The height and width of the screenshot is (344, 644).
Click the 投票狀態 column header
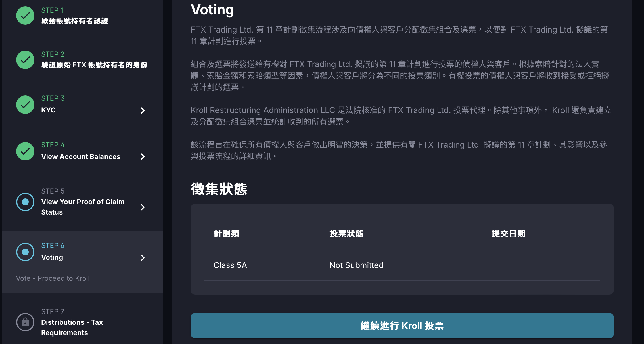click(346, 234)
